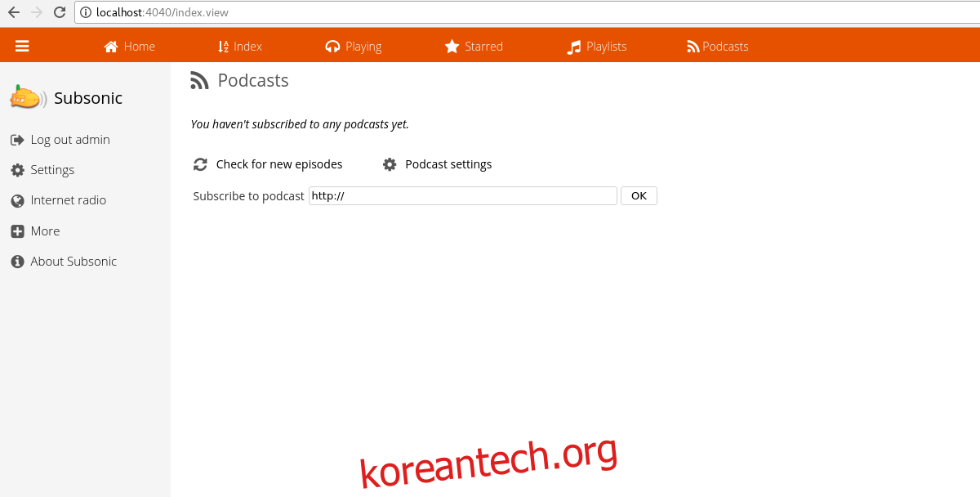Click the Subsonic submarine logo
This screenshot has height=497, width=980.
point(28,97)
